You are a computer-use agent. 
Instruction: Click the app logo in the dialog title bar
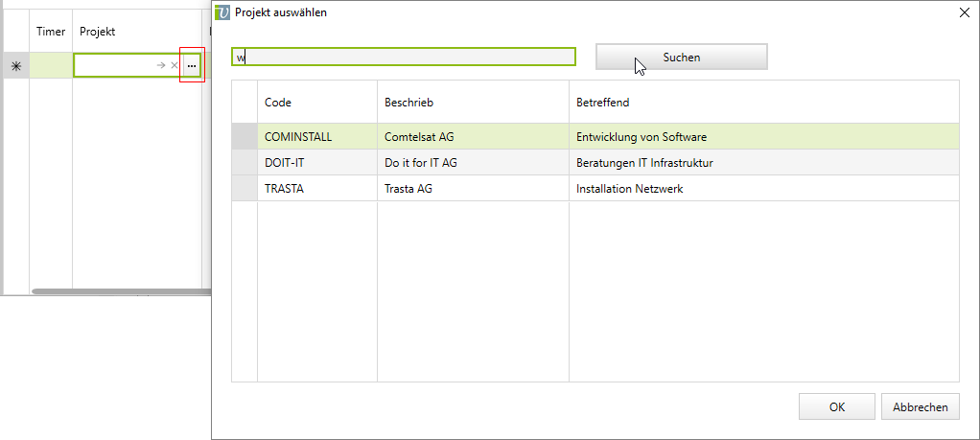[x=223, y=12]
